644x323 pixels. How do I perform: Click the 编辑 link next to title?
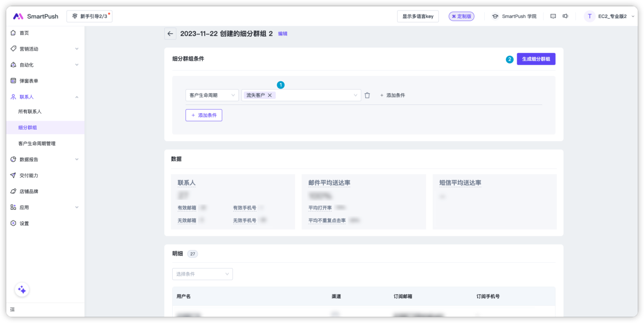pos(282,34)
